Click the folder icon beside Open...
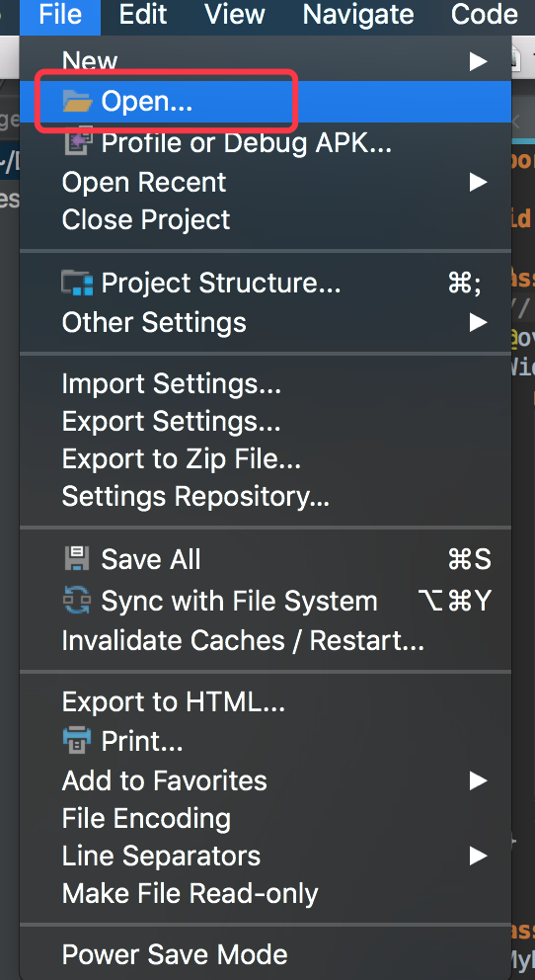This screenshot has width=535, height=980. [77, 101]
